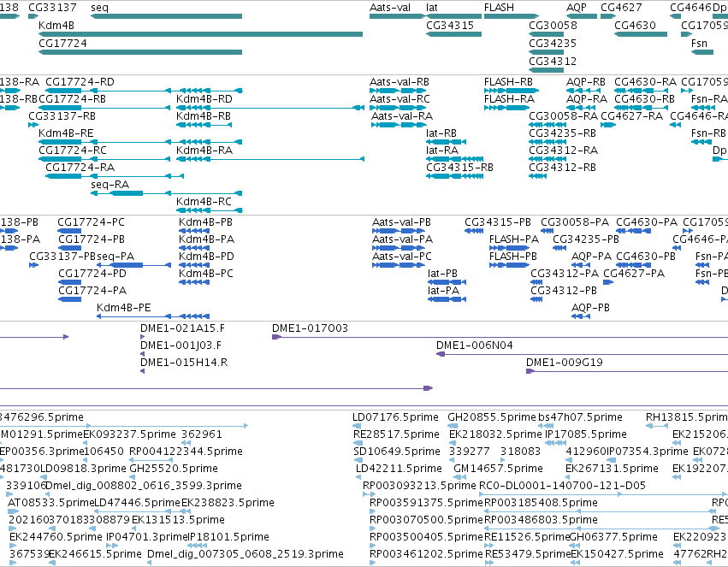Select transcript CG30058-RA
728x567 pixels.
(564, 116)
